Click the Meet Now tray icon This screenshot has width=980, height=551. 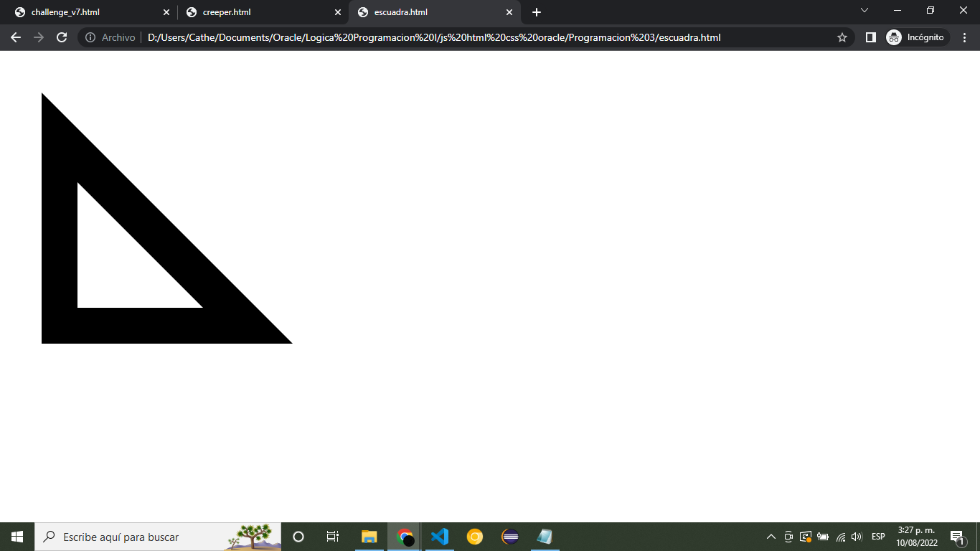(x=788, y=537)
